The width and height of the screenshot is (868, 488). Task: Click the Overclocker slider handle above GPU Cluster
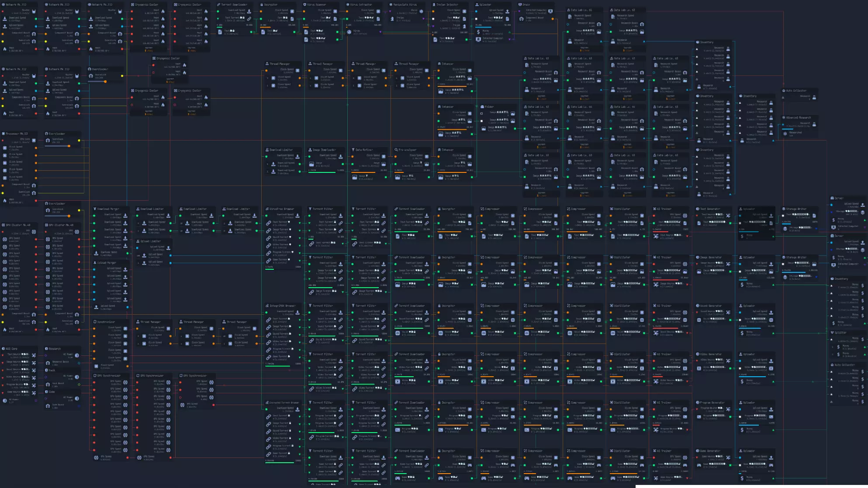69,216
